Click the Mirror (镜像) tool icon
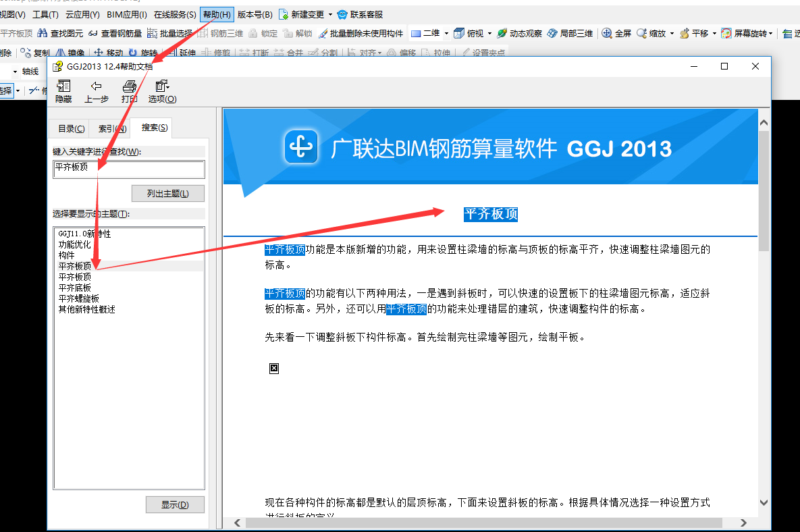 (60, 52)
